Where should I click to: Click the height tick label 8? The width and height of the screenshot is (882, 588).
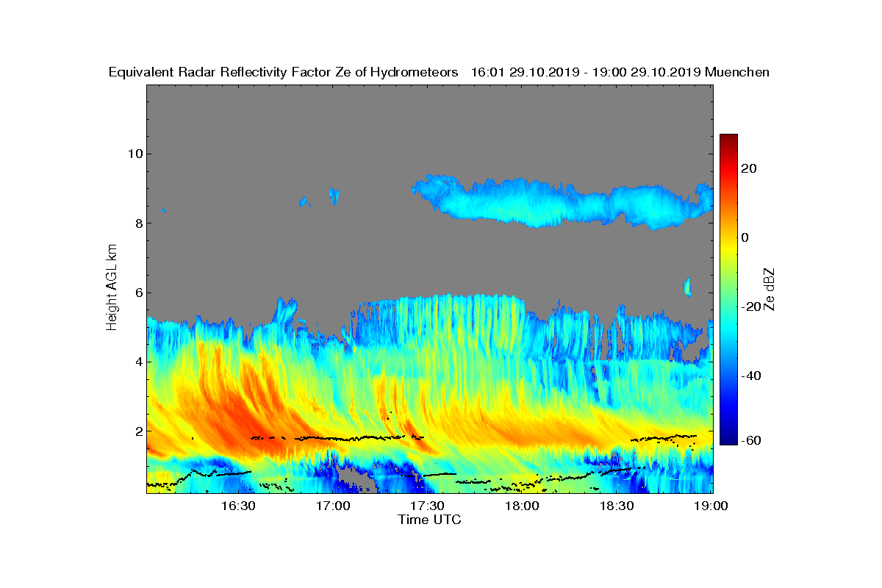(x=137, y=223)
